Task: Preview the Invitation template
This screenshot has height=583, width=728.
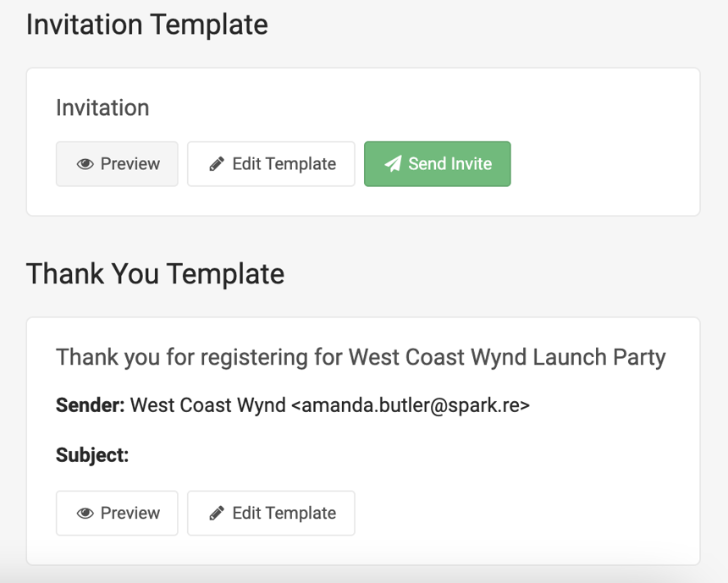Action: [117, 164]
